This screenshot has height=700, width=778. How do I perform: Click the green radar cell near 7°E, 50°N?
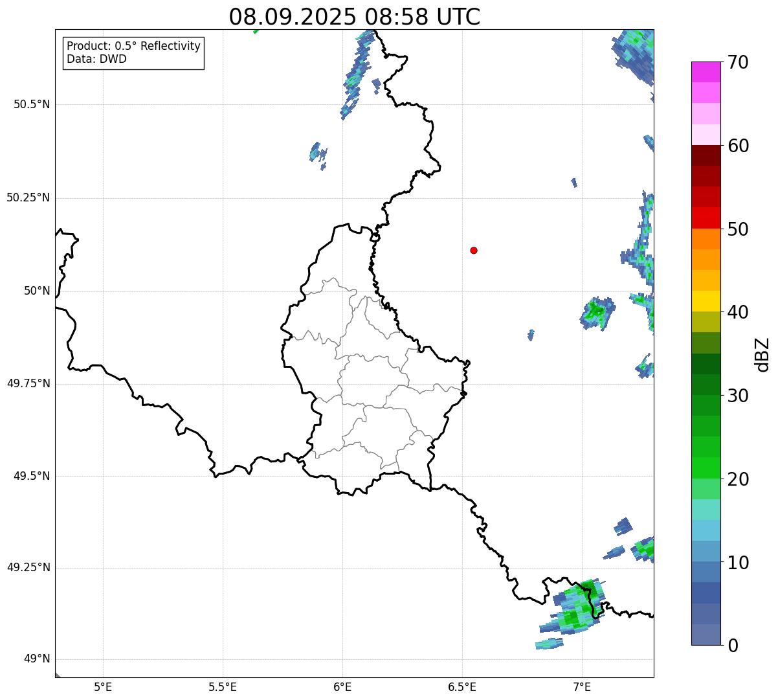(595, 313)
